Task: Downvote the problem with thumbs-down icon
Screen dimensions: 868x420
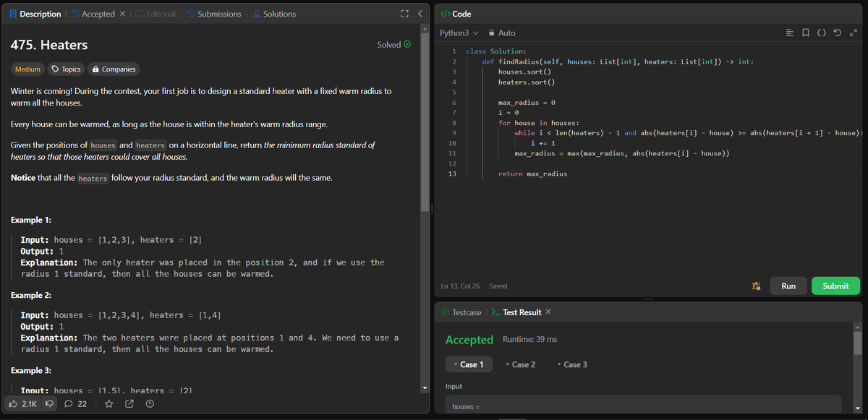Action: [50, 403]
